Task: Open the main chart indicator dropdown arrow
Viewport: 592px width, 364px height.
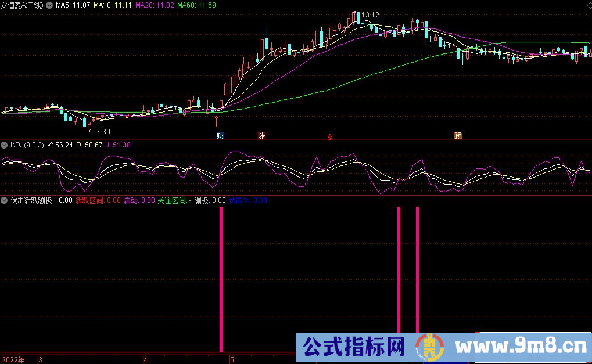Action: [49, 5]
